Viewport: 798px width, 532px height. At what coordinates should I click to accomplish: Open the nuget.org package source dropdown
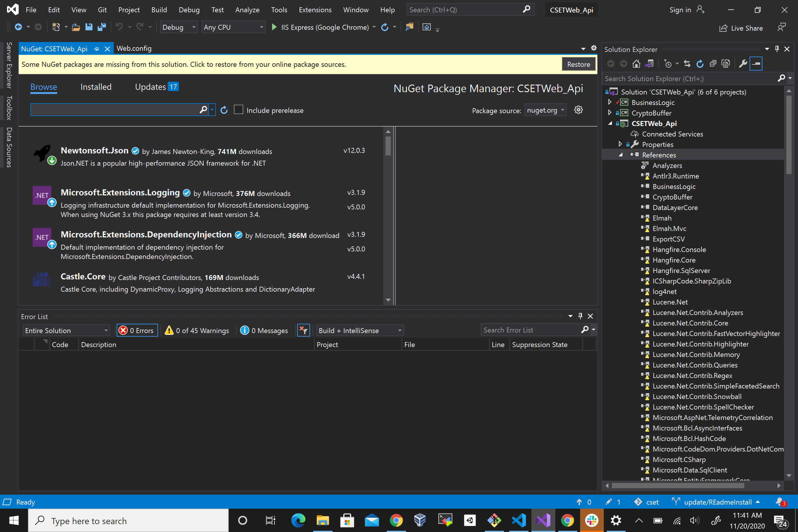545,110
